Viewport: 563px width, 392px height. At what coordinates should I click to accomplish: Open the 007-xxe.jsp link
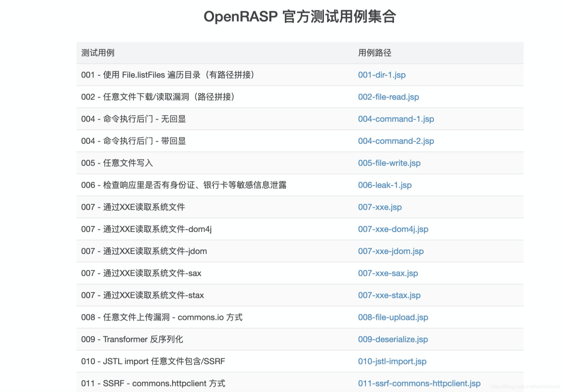(x=380, y=207)
